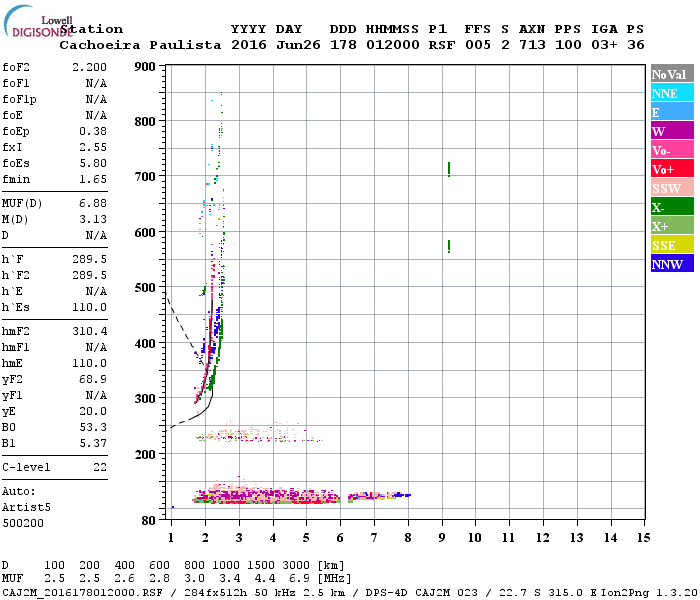Click the B1 value 5.37
Screen dimensions: 700x600
93,443
